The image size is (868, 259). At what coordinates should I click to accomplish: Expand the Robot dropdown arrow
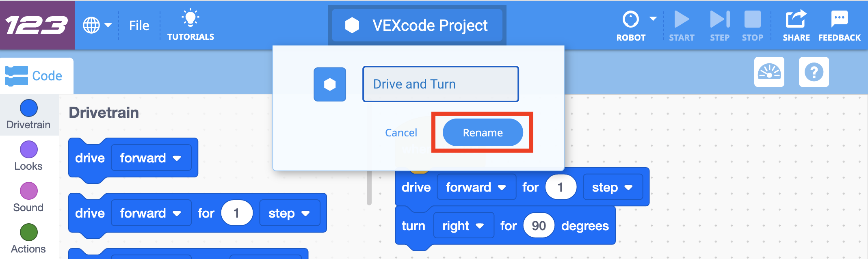click(x=653, y=18)
